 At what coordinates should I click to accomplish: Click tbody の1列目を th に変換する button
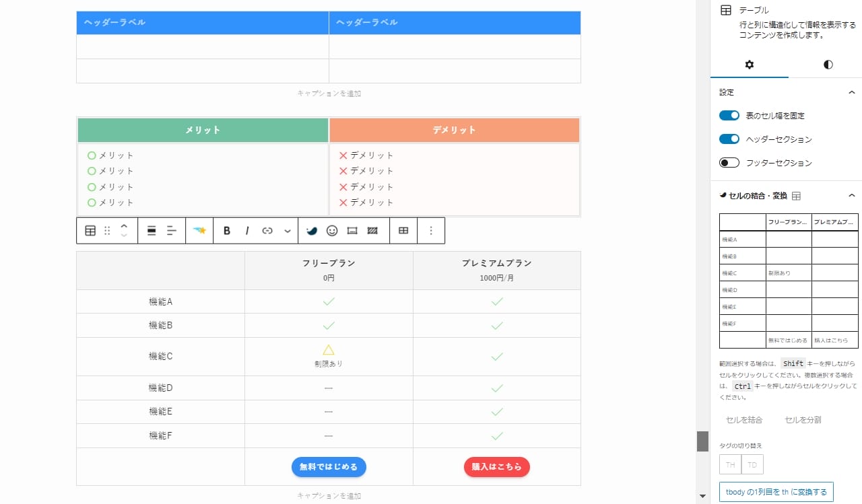pyautogui.click(x=776, y=492)
